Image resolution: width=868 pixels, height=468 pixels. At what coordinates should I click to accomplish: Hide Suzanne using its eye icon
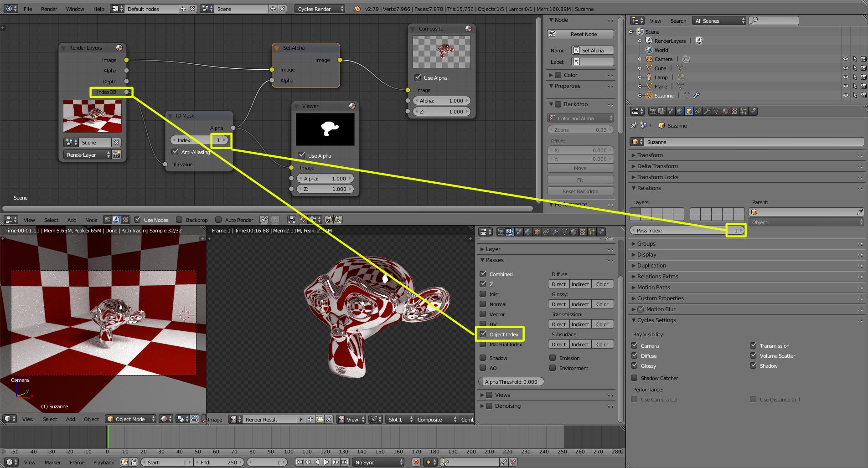[845, 95]
